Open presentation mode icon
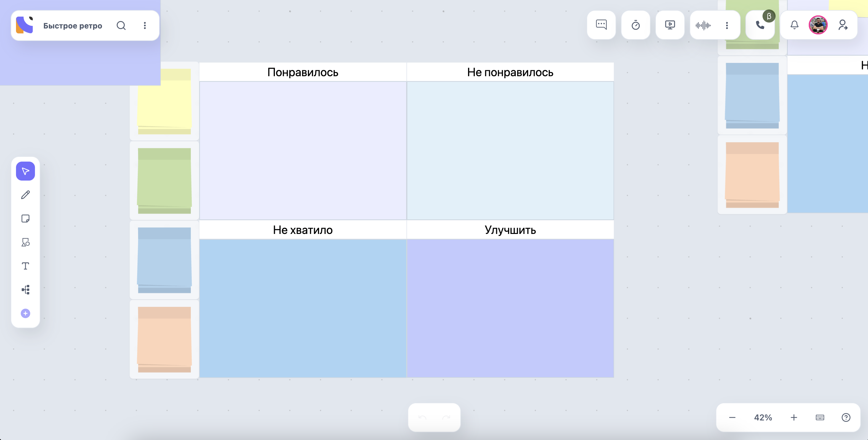This screenshot has height=440, width=868. [x=670, y=25]
